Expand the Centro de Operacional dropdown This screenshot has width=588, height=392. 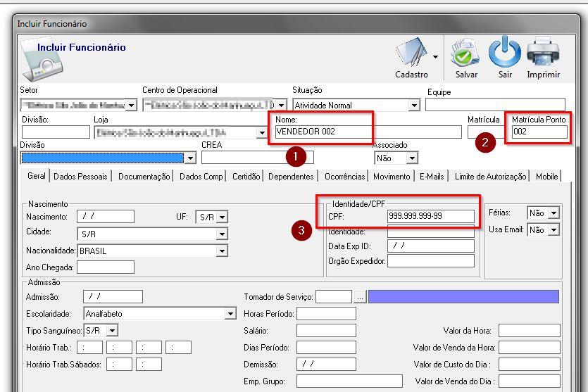(281, 105)
